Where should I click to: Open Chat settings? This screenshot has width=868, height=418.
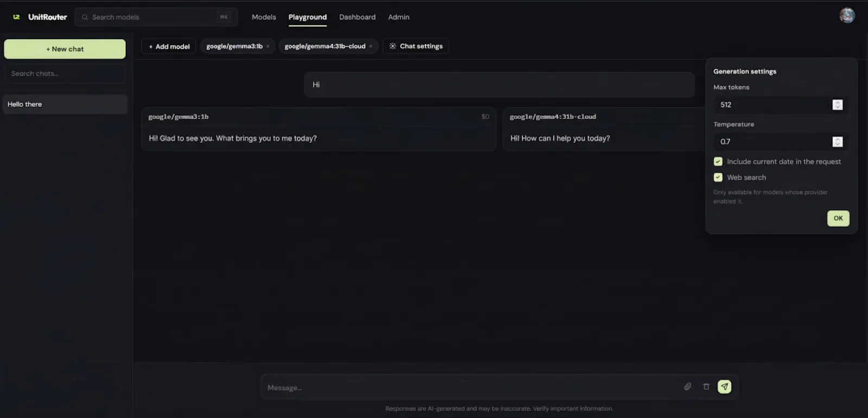click(416, 46)
